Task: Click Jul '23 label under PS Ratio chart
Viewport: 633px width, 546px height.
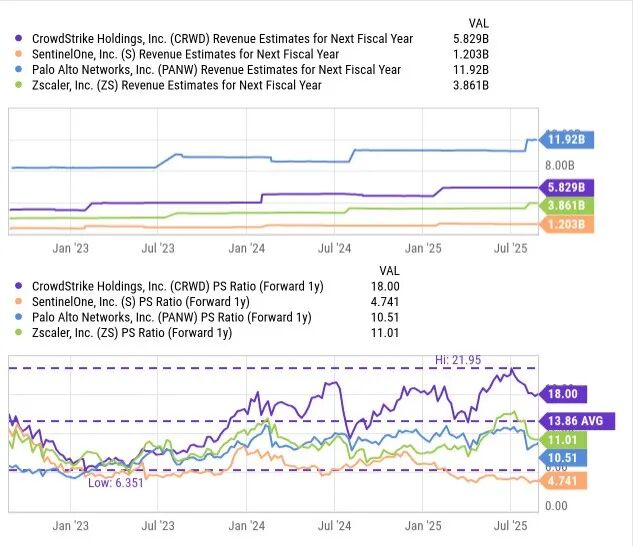Action: pos(158,525)
